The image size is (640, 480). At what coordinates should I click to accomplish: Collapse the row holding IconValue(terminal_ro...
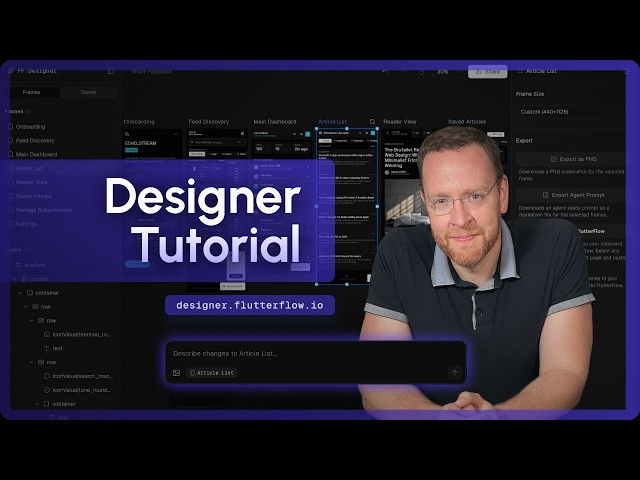(31, 320)
